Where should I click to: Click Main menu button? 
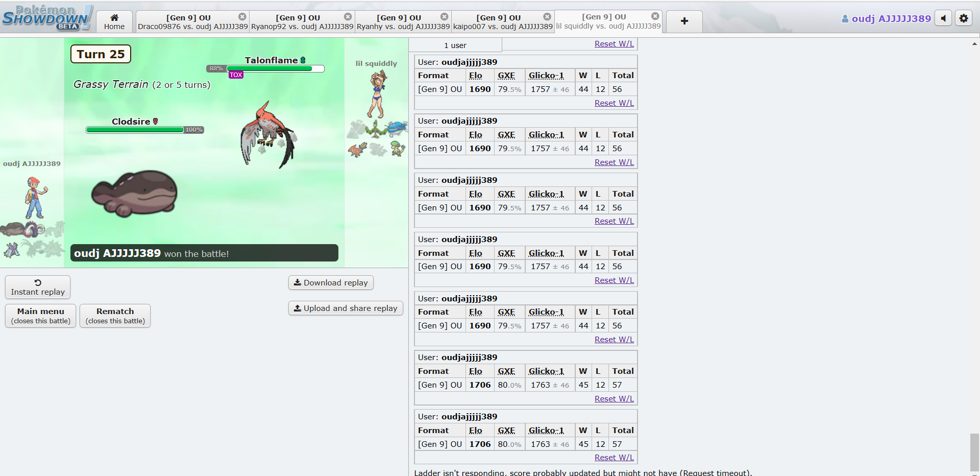(41, 316)
